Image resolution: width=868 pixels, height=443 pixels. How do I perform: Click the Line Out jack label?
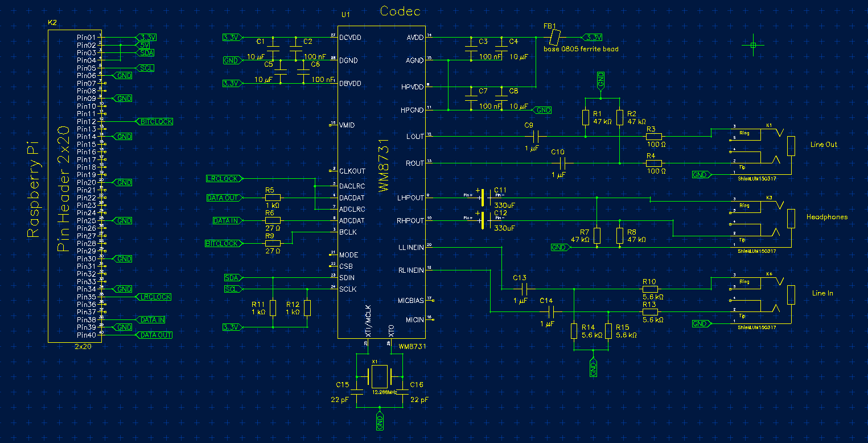[824, 145]
